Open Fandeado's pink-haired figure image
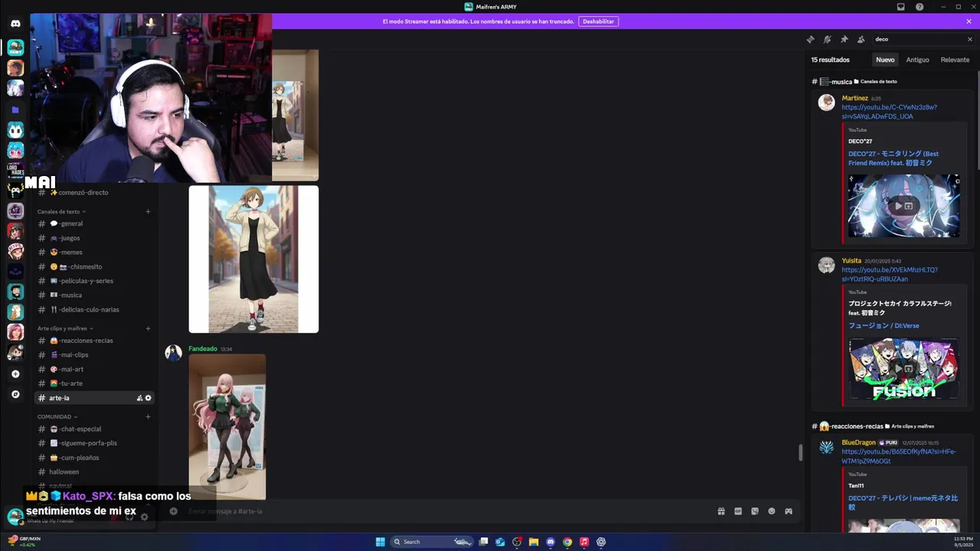Viewport: 980px width, 551px height. click(227, 427)
